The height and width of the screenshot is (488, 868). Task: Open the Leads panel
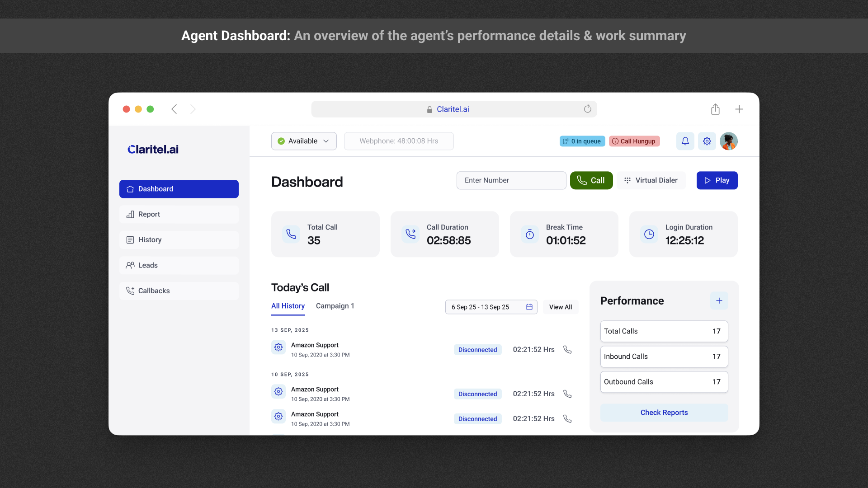point(131,265)
